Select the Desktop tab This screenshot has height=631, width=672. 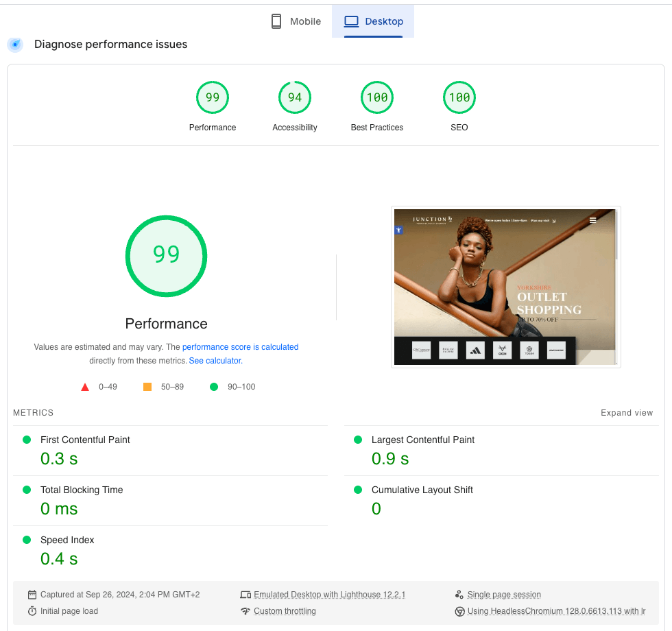pyautogui.click(x=373, y=21)
